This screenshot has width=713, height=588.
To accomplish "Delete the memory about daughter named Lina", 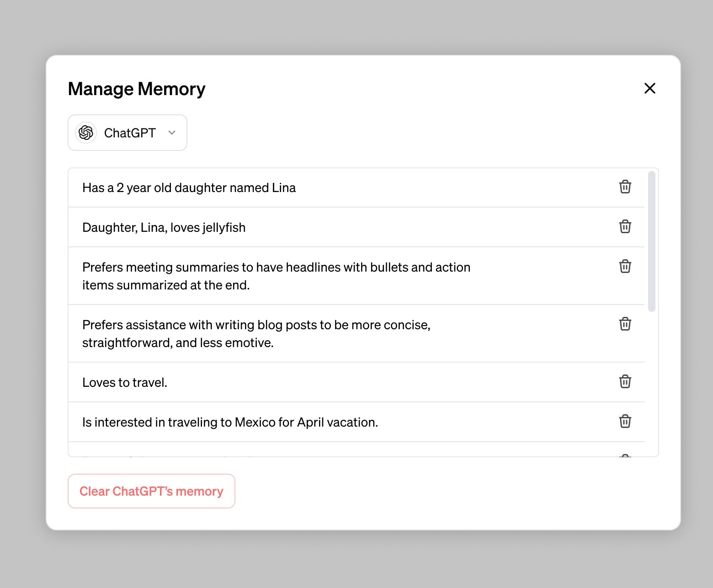I will [625, 187].
